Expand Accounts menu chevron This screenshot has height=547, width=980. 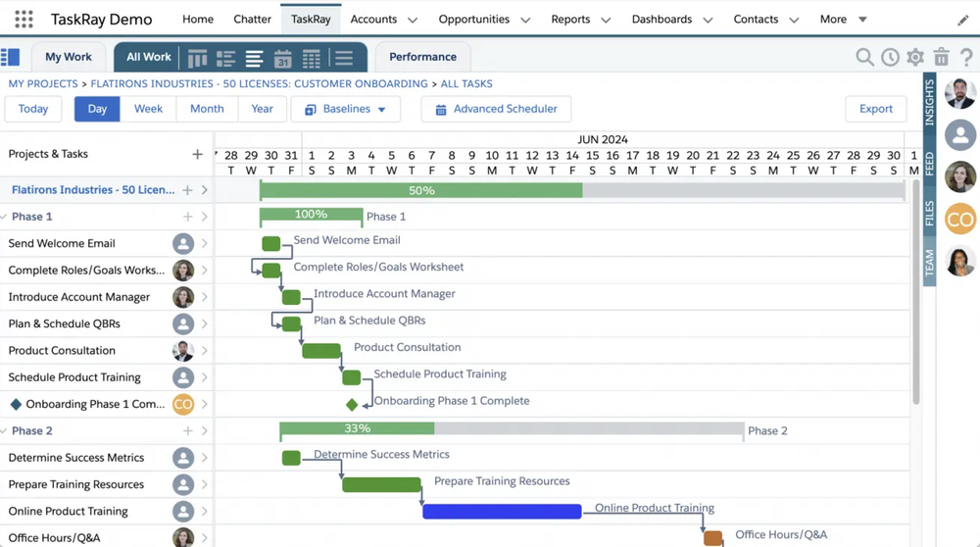coord(413,20)
